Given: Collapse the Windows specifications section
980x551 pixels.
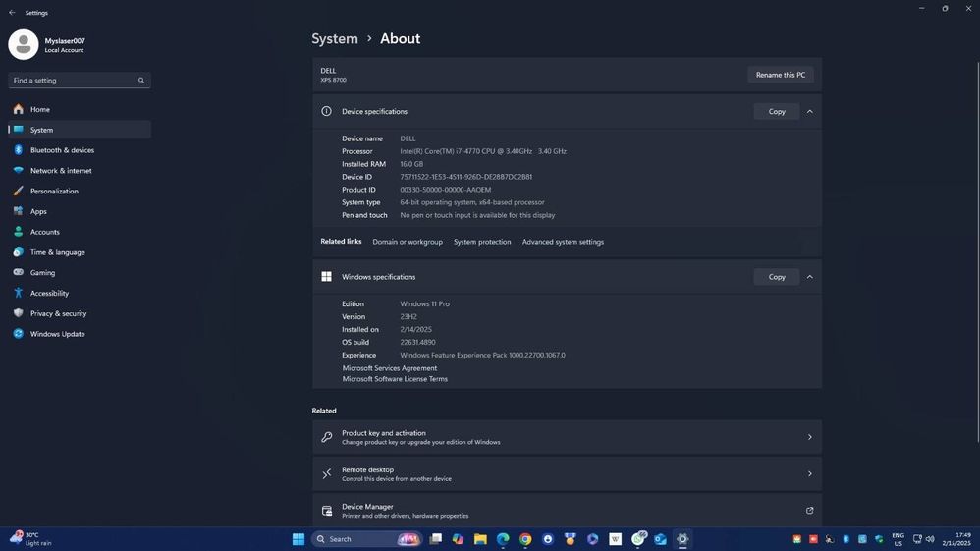Looking at the screenshot, I should [x=809, y=276].
